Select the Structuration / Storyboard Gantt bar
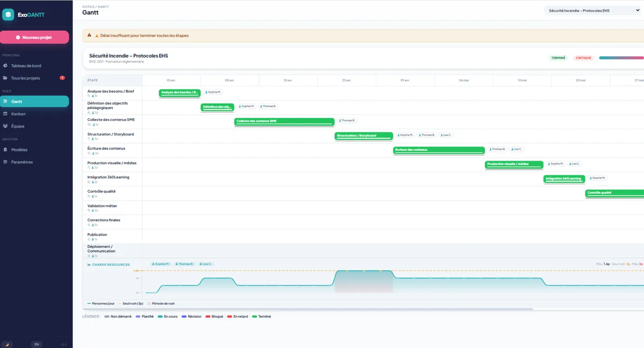644x348 pixels. pos(364,136)
